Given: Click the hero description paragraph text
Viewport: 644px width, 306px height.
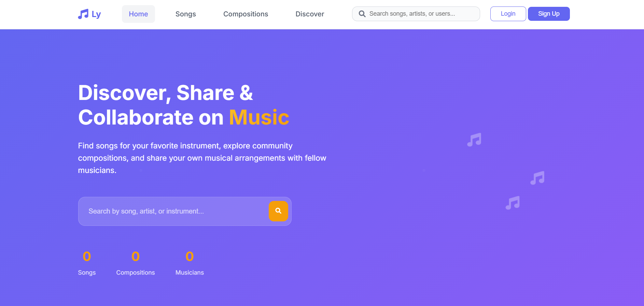Looking at the screenshot, I should (x=202, y=158).
